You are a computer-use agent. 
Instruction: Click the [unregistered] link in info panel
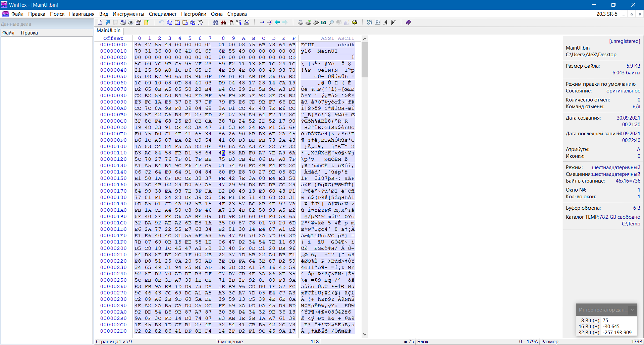coord(624,41)
